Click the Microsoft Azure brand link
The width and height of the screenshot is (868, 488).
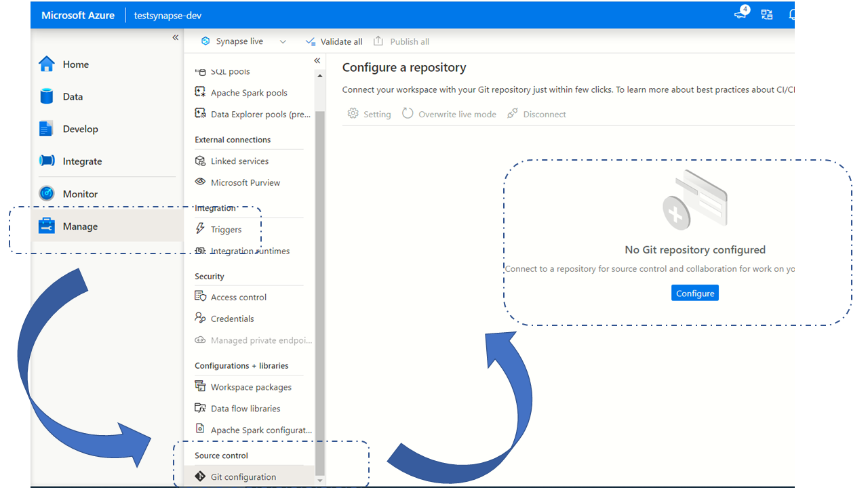(78, 15)
